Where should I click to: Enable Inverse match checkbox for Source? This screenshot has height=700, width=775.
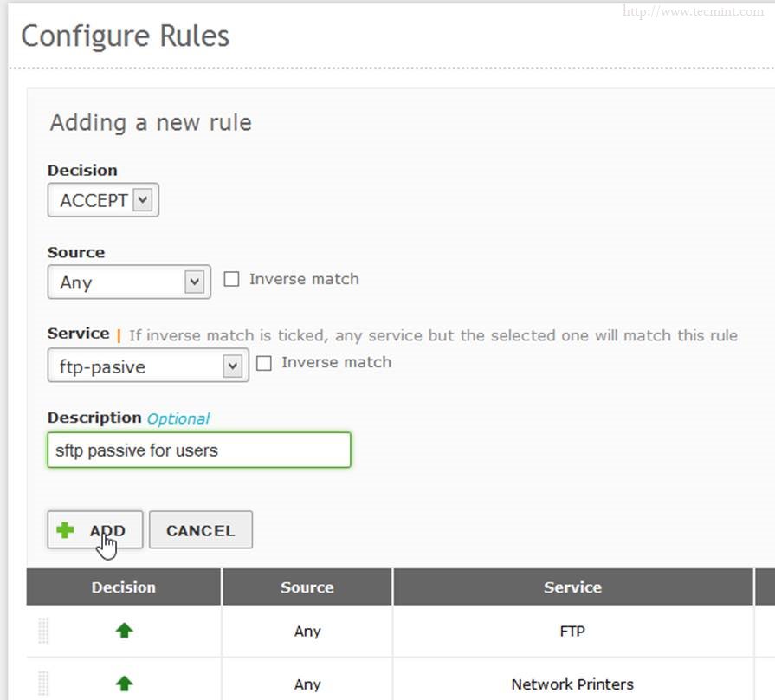click(231, 279)
